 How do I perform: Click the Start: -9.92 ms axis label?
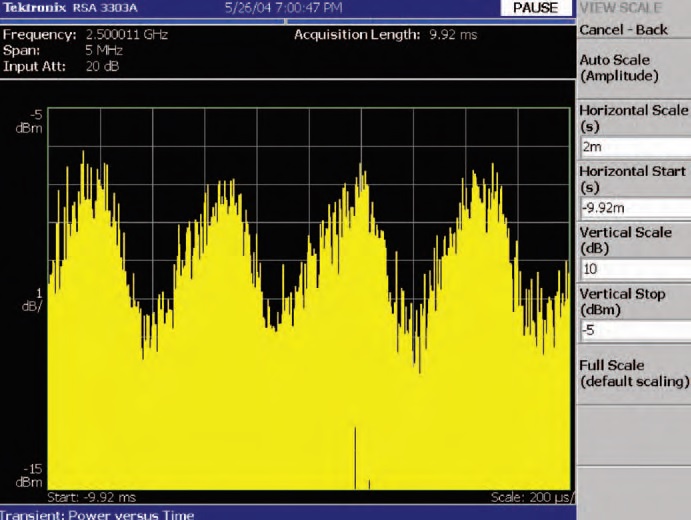(92, 497)
